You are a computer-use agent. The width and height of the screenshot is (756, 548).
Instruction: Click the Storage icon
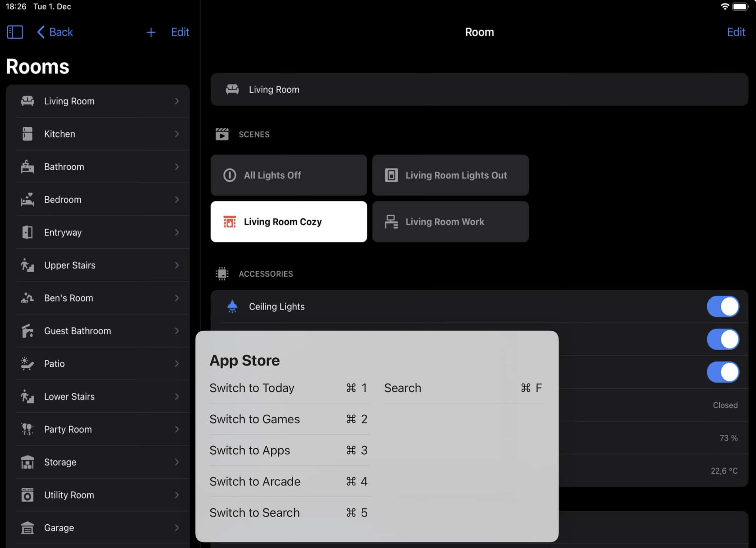click(x=27, y=462)
